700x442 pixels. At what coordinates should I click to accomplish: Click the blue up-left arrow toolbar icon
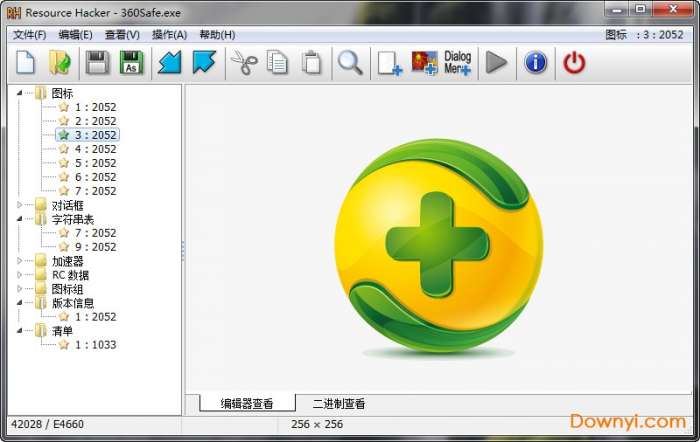[x=204, y=62]
